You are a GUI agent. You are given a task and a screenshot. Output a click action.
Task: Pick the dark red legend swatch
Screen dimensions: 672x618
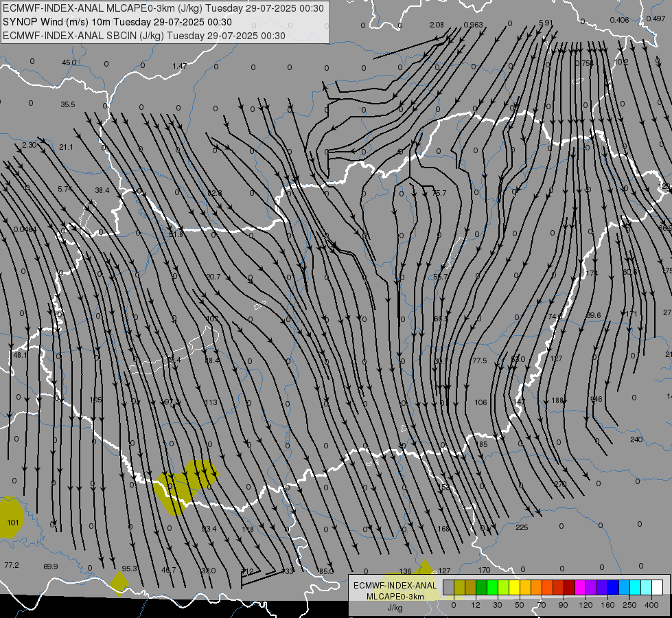(x=569, y=587)
